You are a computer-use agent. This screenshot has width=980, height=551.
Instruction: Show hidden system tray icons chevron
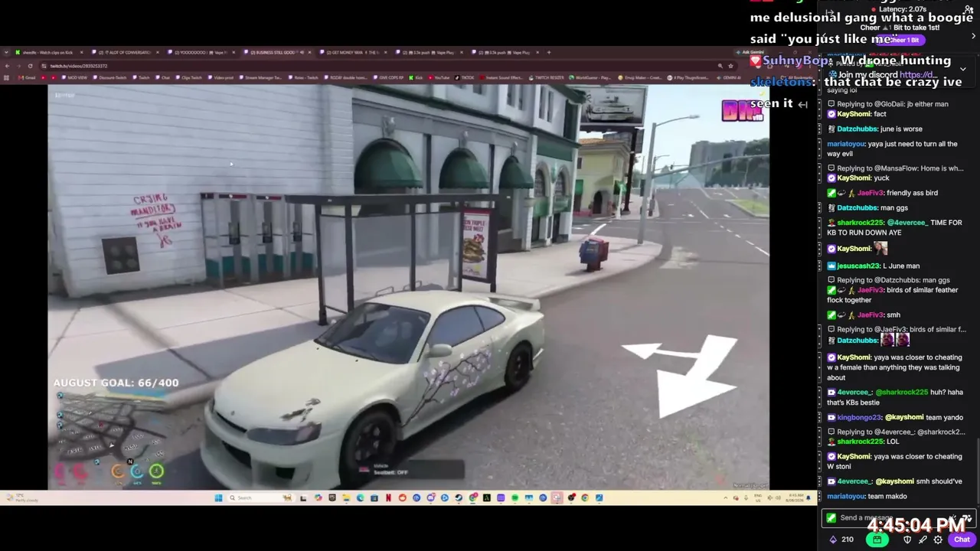pyautogui.click(x=726, y=498)
